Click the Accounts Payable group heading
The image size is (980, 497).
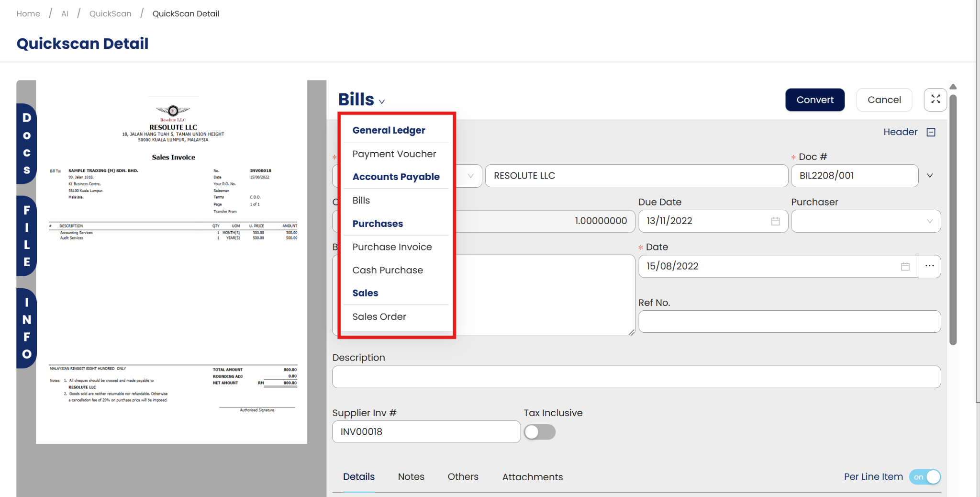[x=396, y=177]
